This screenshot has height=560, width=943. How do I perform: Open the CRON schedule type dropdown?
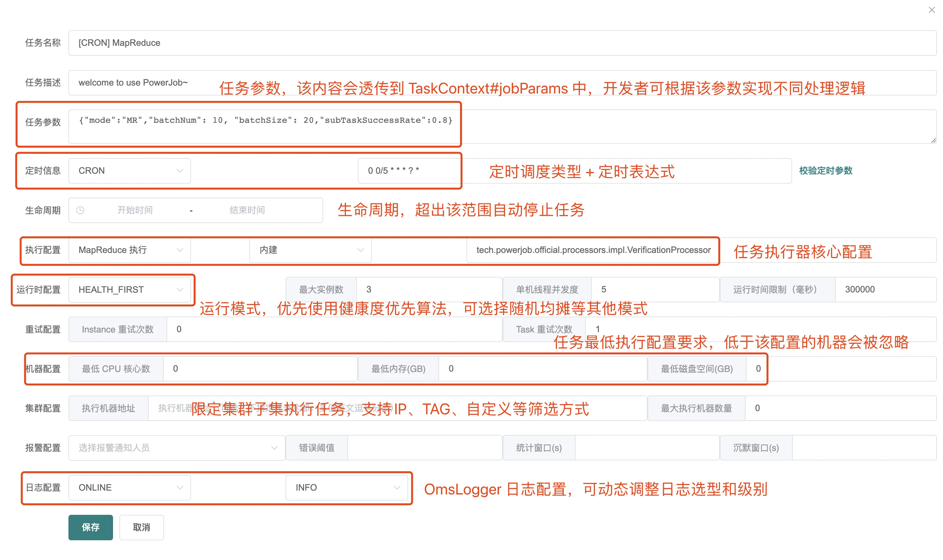[129, 171]
